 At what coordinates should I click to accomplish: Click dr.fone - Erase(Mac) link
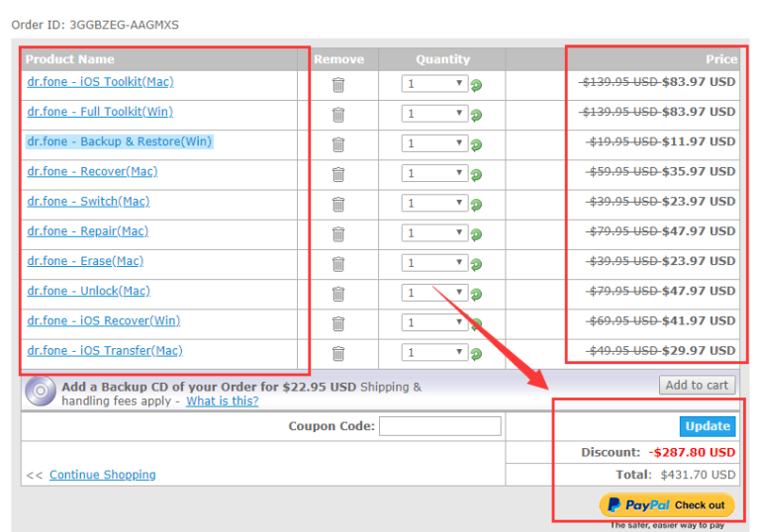(85, 261)
